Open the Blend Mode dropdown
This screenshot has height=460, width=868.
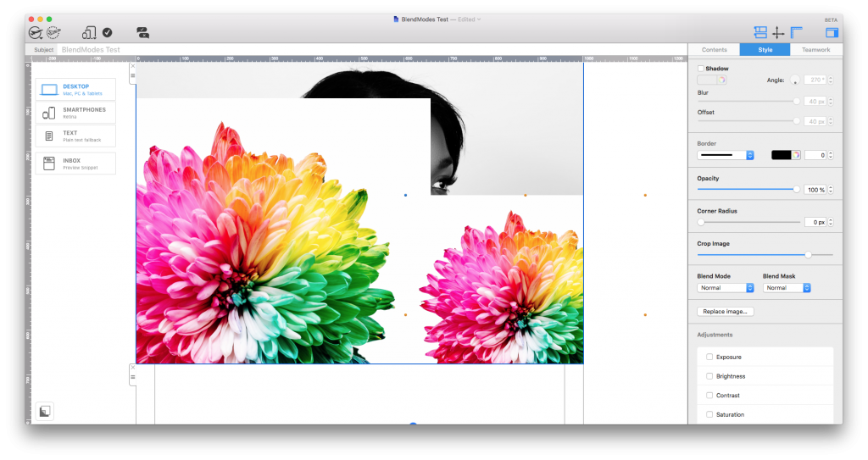coord(726,288)
